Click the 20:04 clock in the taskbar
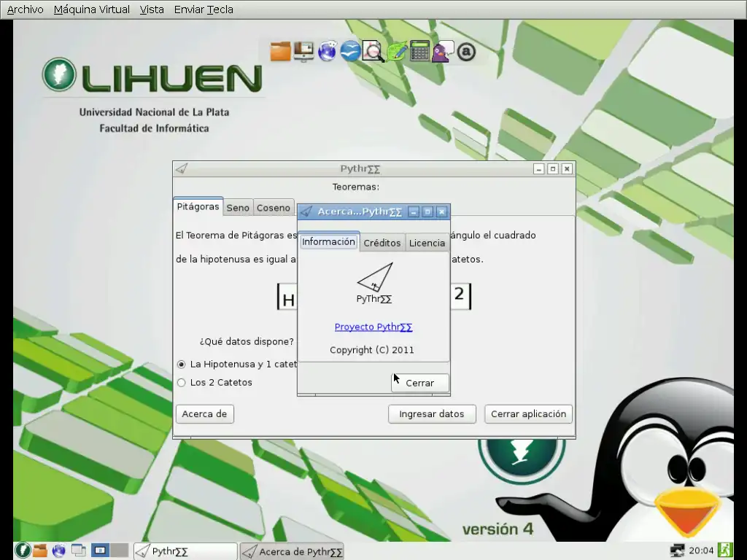 (701, 551)
